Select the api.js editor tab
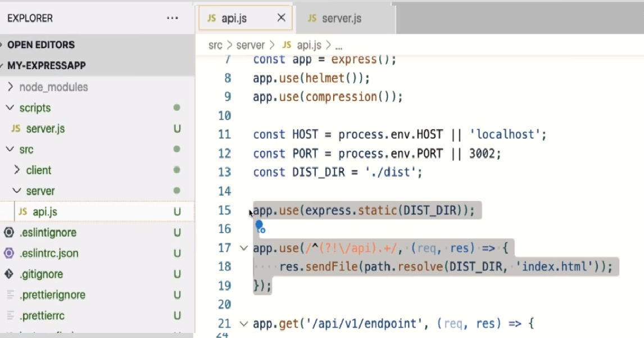644x338 pixels. point(234,19)
